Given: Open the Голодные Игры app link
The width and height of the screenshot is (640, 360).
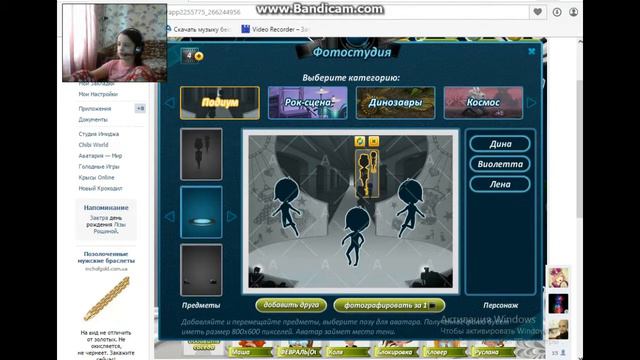Looking at the screenshot, I should pos(99,167).
